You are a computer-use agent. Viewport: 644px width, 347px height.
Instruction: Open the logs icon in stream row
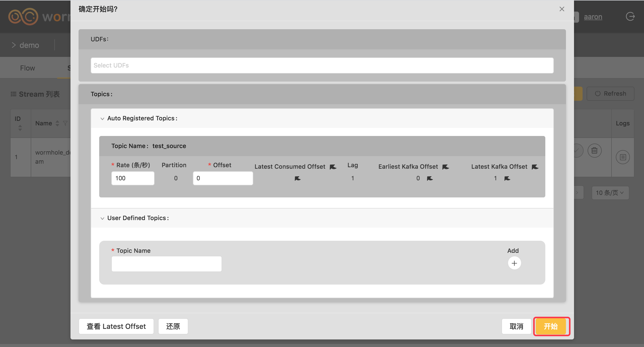coord(623,157)
